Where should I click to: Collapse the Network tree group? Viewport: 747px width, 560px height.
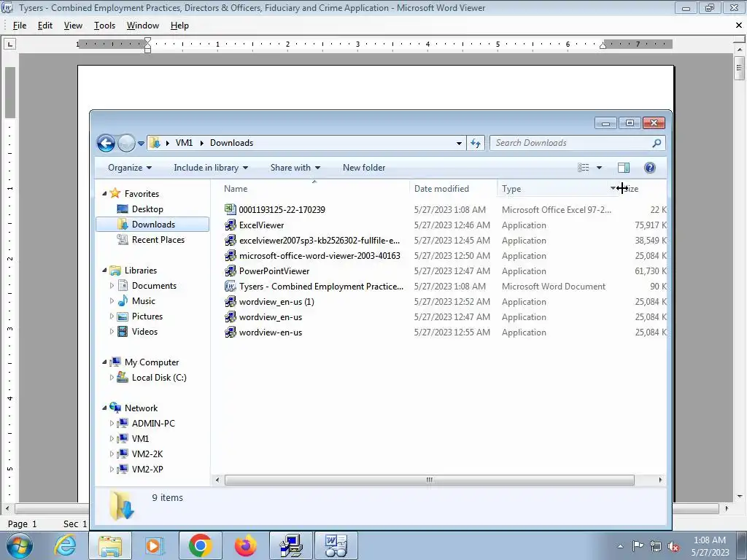click(104, 408)
